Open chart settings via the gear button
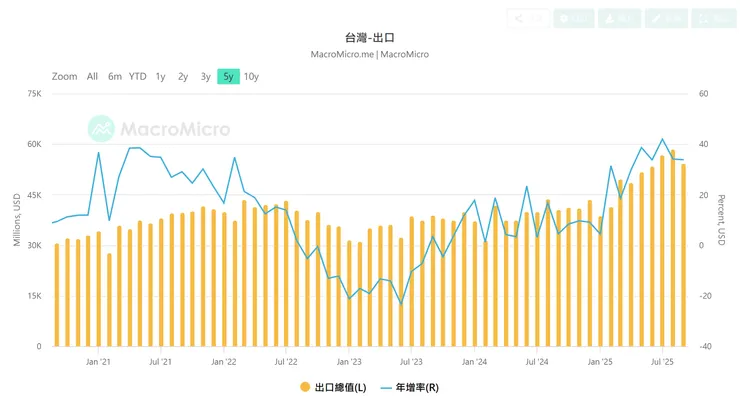740x410 pixels. (574, 18)
